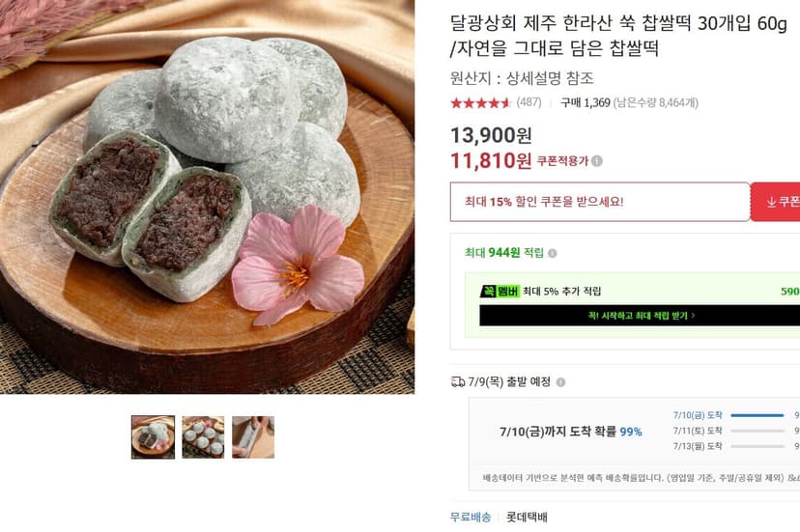Image resolution: width=800 pixels, height=532 pixels.
Task: Click the star rating icons
Action: click(480, 103)
